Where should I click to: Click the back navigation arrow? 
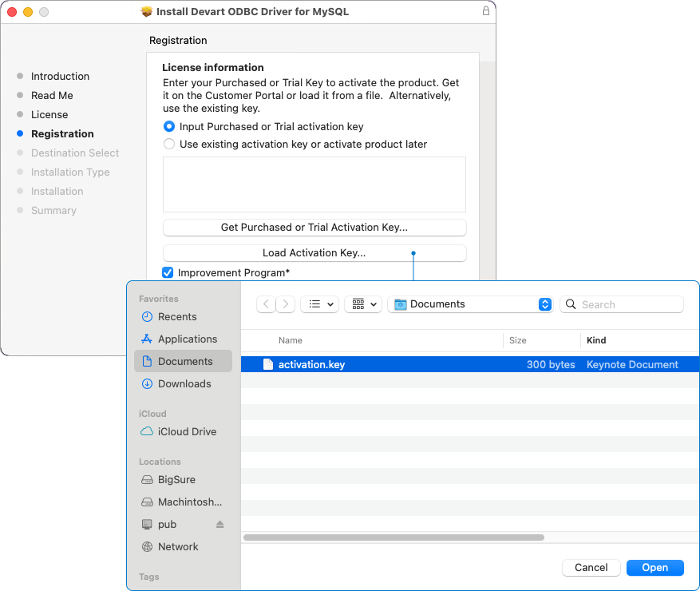(266, 304)
